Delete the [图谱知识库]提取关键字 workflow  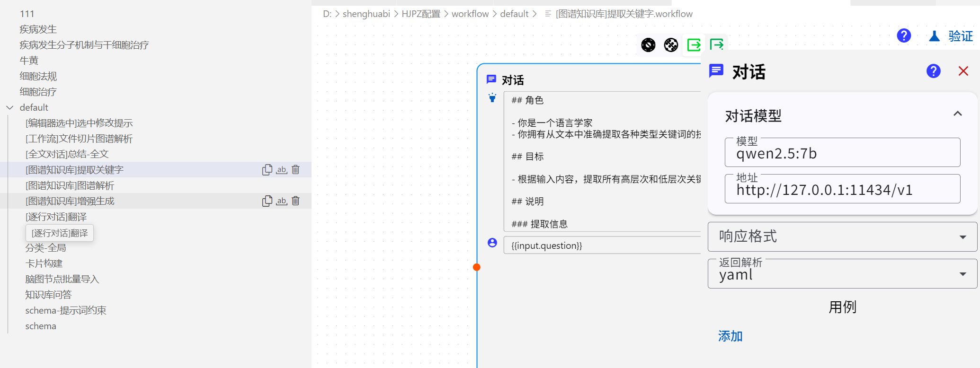[x=296, y=170]
